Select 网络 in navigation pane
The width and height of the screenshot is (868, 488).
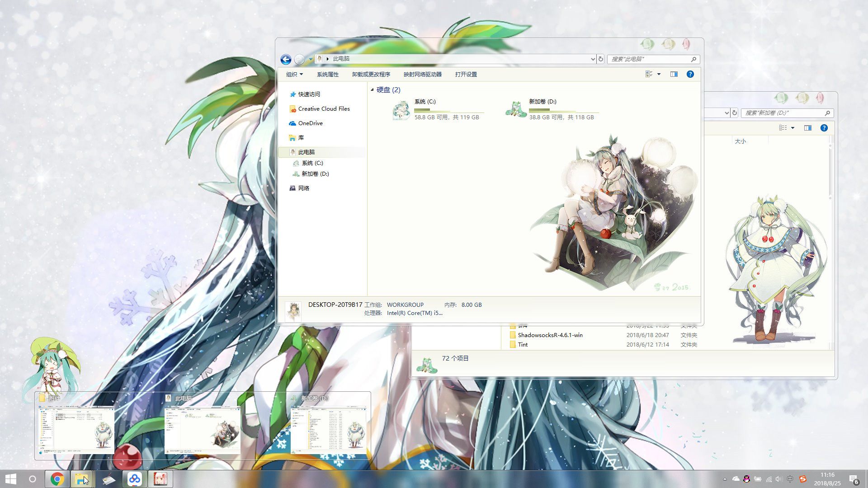click(299, 188)
